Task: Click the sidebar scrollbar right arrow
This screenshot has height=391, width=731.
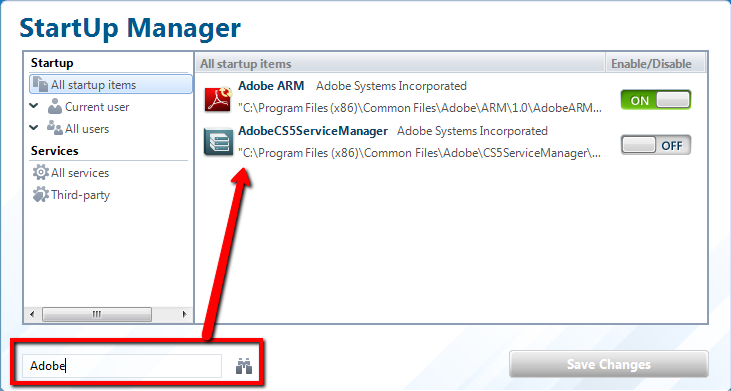Action: pyautogui.click(x=185, y=314)
